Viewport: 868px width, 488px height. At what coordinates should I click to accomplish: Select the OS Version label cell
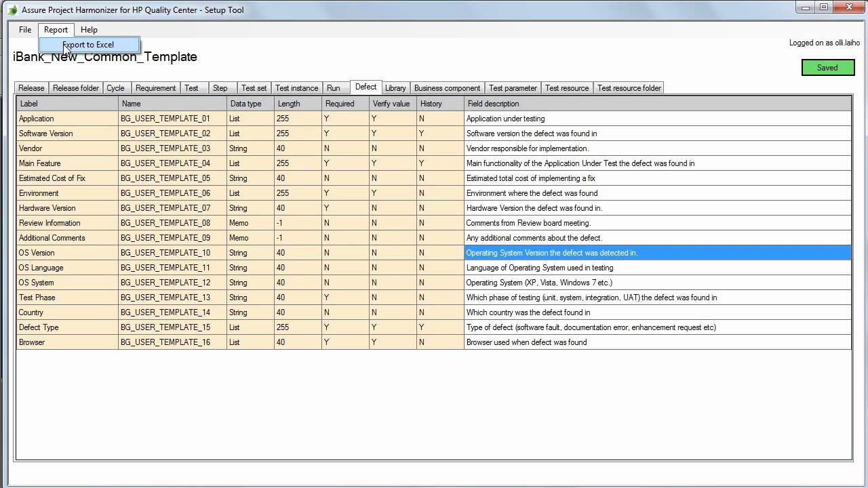[x=67, y=253]
